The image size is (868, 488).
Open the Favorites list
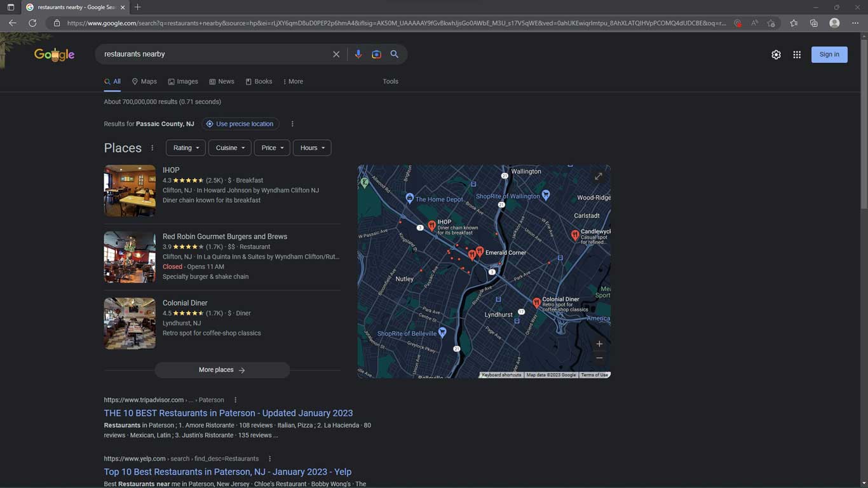794,23
